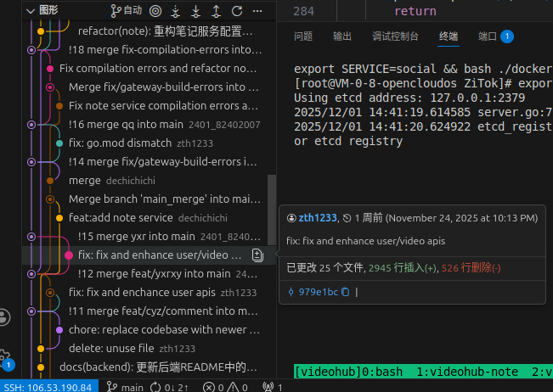Select commit fix: fix and enchance user apis

pos(149,293)
